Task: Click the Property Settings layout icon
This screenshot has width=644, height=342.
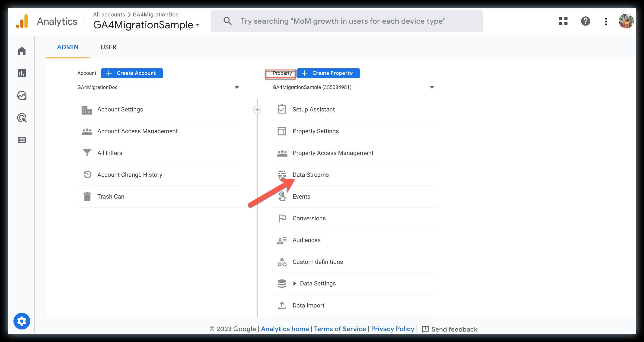Action: pos(282,131)
